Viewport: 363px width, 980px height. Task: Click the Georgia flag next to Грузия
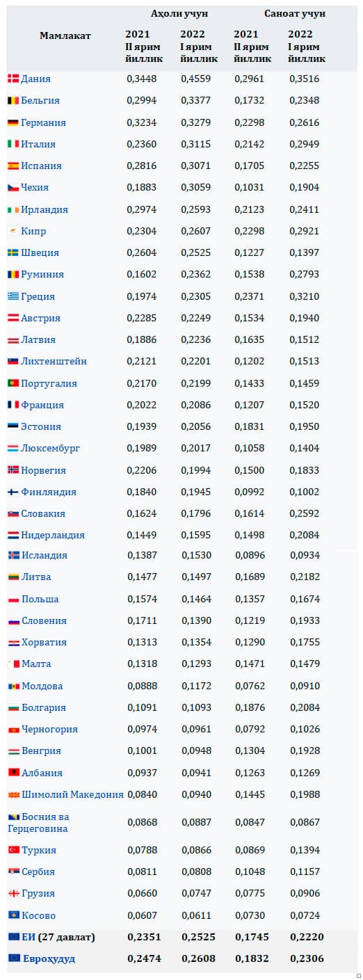(x=13, y=893)
